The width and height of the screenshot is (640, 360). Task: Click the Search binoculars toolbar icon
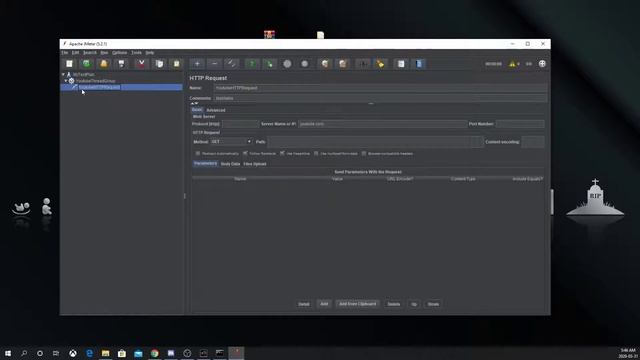362,64
